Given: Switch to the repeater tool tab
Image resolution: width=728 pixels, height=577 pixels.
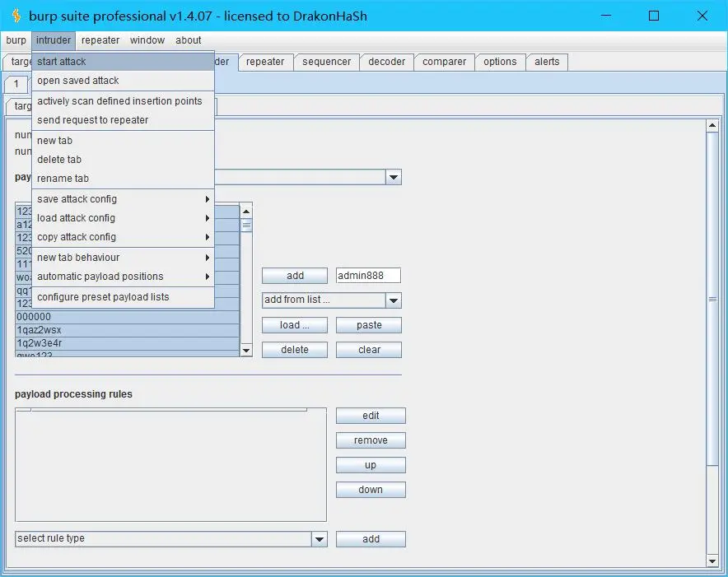Looking at the screenshot, I should click(265, 62).
